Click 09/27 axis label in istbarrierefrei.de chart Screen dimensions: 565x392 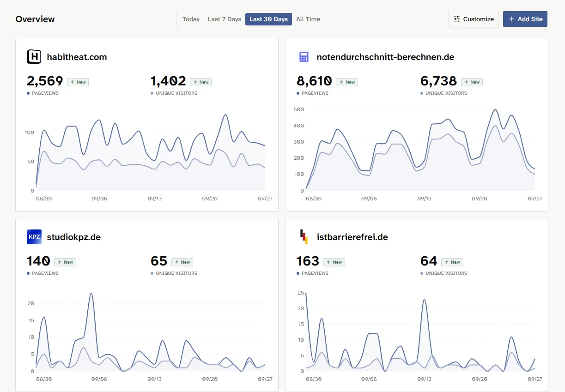pos(535,379)
